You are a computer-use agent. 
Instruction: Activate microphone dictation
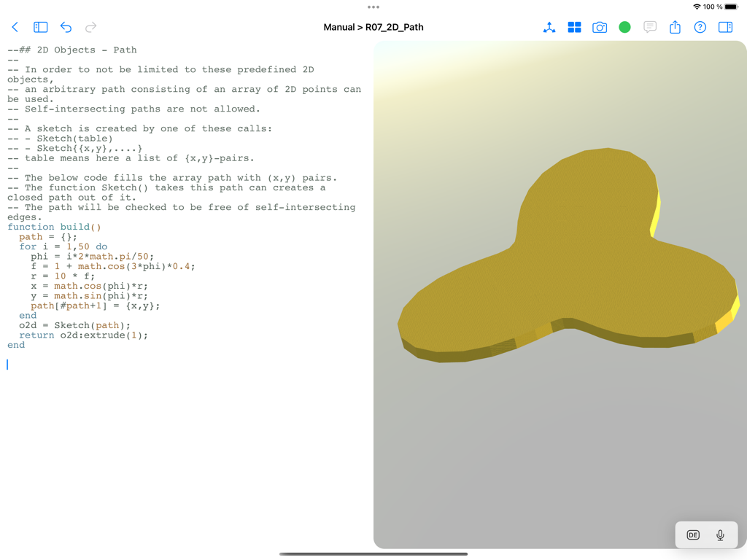(720, 534)
